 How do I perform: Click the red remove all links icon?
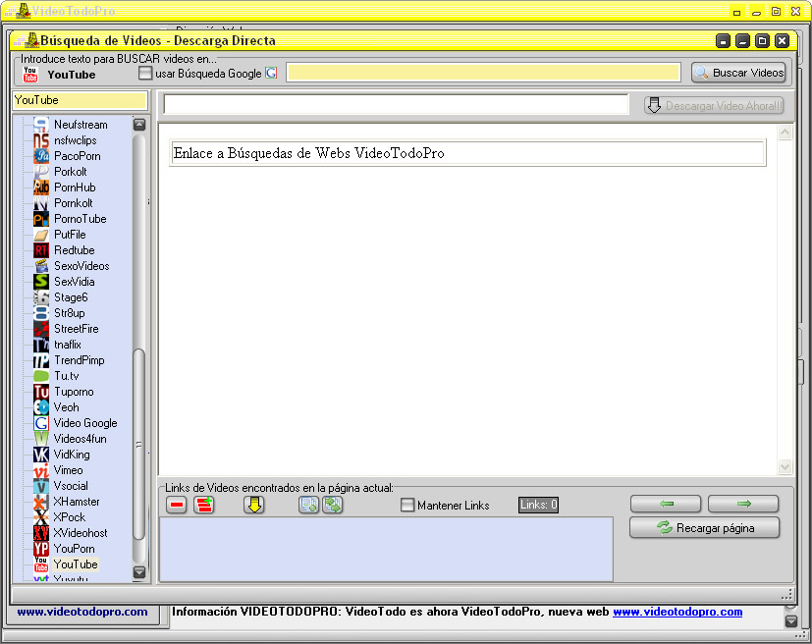coord(204,505)
